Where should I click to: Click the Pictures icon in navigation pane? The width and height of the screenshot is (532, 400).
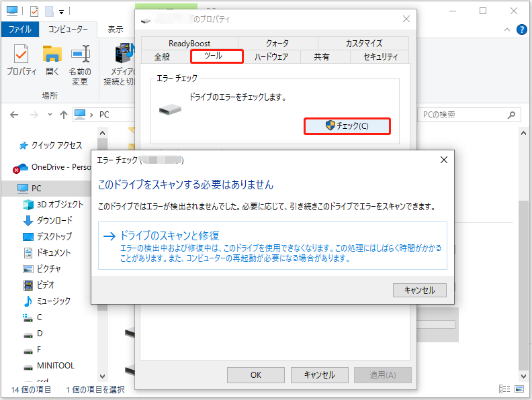click(28, 269)
